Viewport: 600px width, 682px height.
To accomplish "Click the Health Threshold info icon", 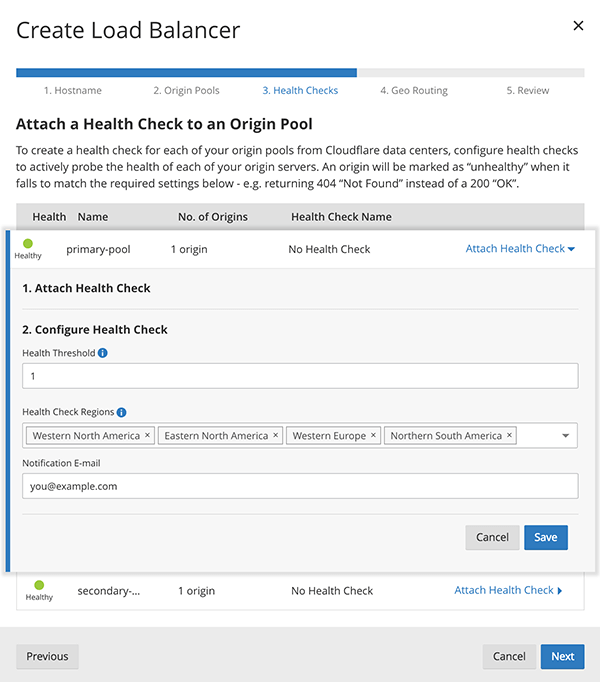I will (x=103, y=353).
